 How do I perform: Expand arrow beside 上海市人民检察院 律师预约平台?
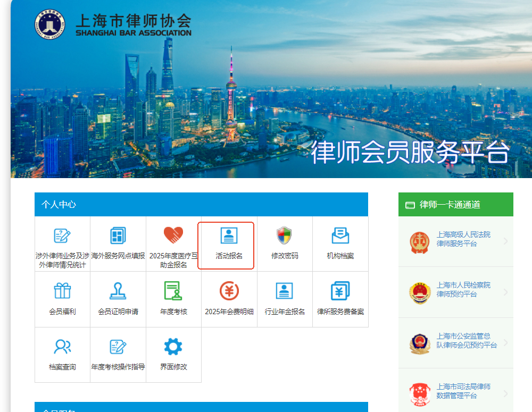coord(505,292)
